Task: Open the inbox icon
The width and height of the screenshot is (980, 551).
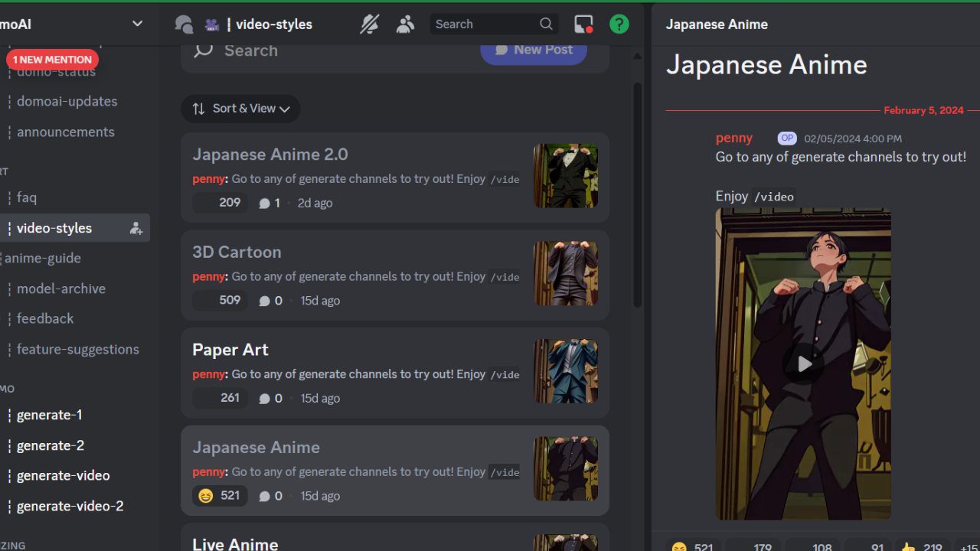Action: (x=583, y=24)
